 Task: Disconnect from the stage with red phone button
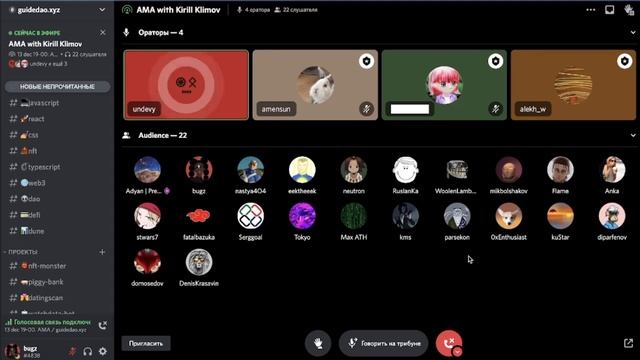[449, 343]
